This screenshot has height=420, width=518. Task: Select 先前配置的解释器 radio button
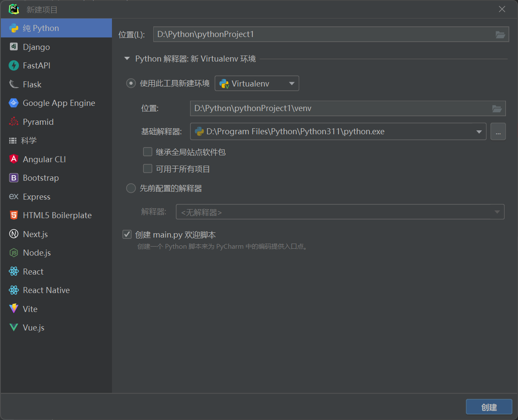click(131, 188)
